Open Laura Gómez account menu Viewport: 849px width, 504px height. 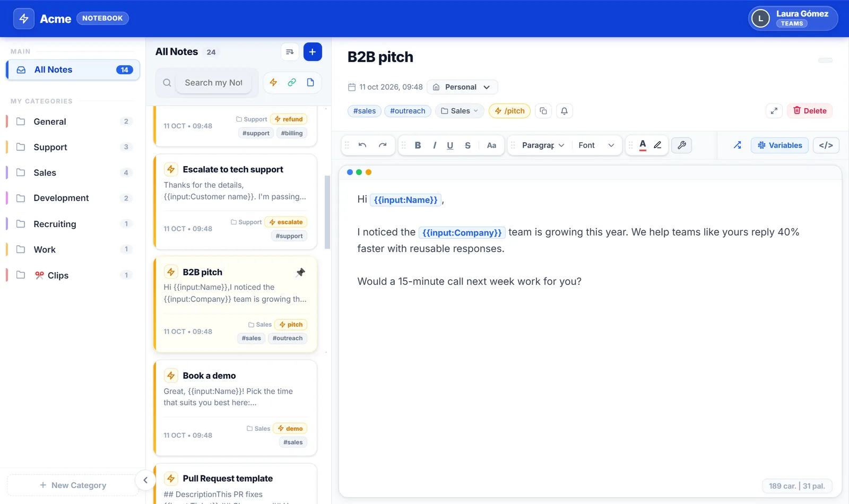click(x=793, y=19)
